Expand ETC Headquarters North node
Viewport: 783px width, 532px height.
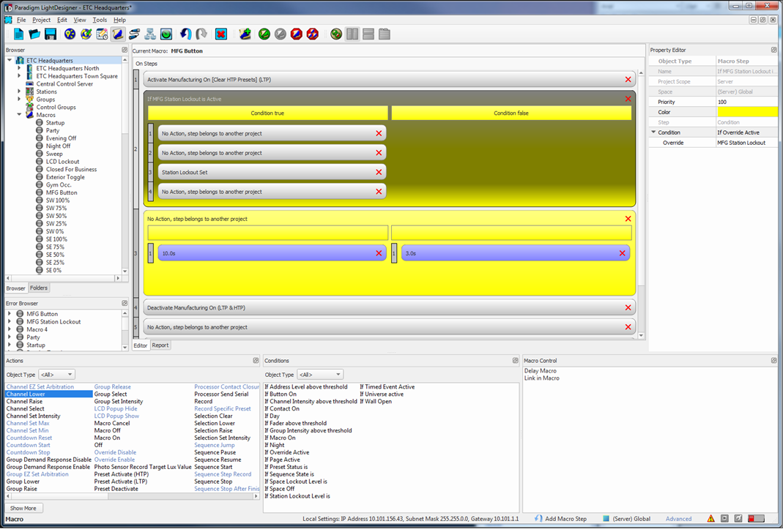coord(19,68)
